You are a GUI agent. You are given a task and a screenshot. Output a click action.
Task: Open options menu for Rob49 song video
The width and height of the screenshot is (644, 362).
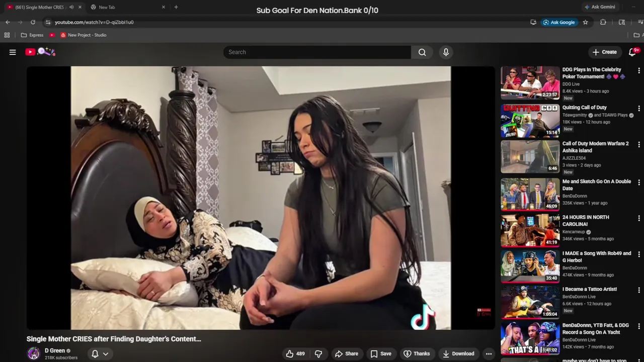coord(639,255)
